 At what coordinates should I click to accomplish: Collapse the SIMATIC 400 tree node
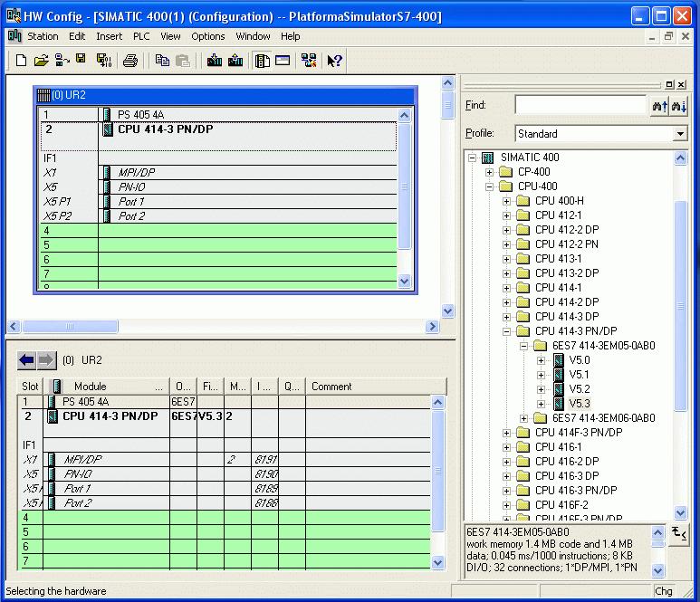472,158
